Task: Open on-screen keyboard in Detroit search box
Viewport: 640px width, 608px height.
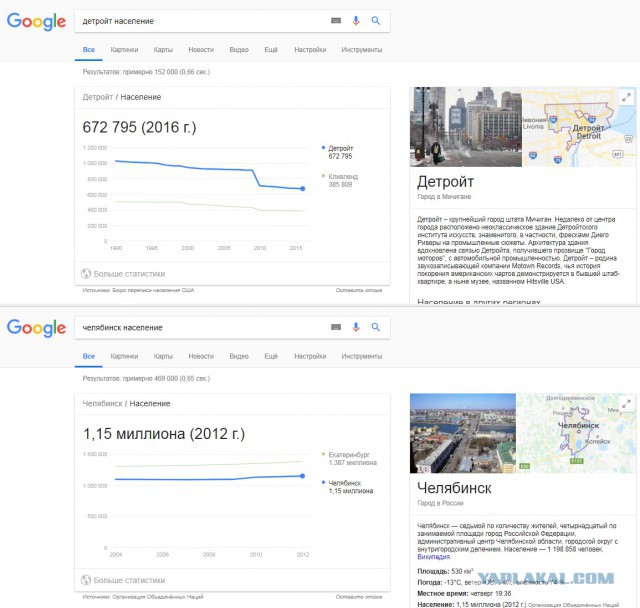Action: click(x=336, y=21)
